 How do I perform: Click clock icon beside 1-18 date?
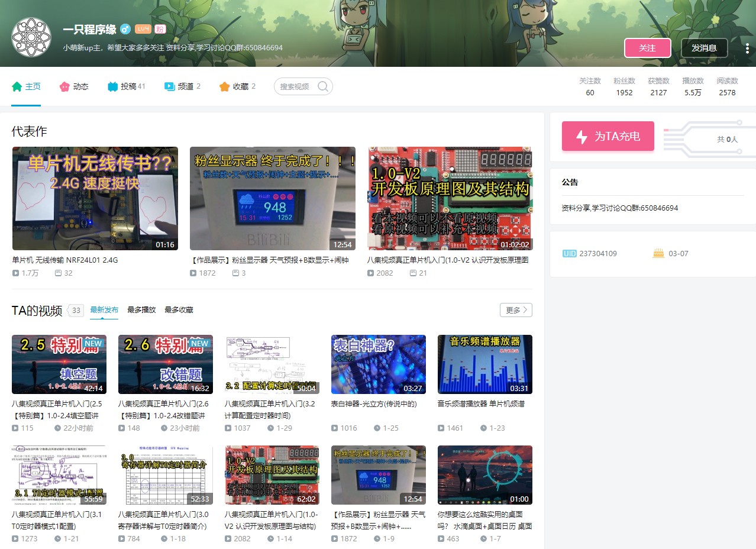164,538
